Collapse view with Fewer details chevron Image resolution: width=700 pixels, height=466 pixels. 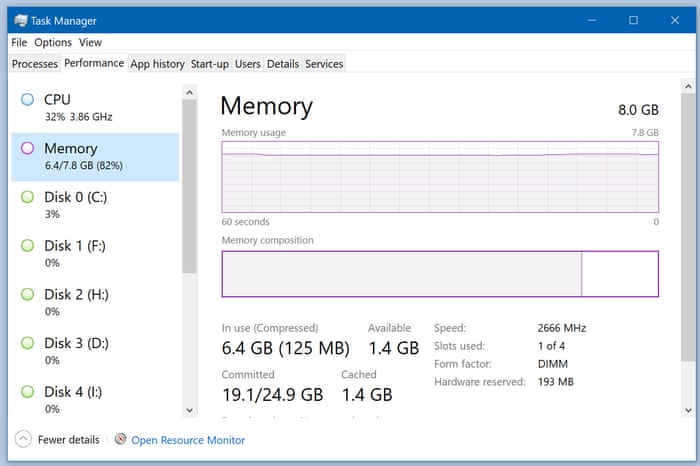(x=23, y=439)
